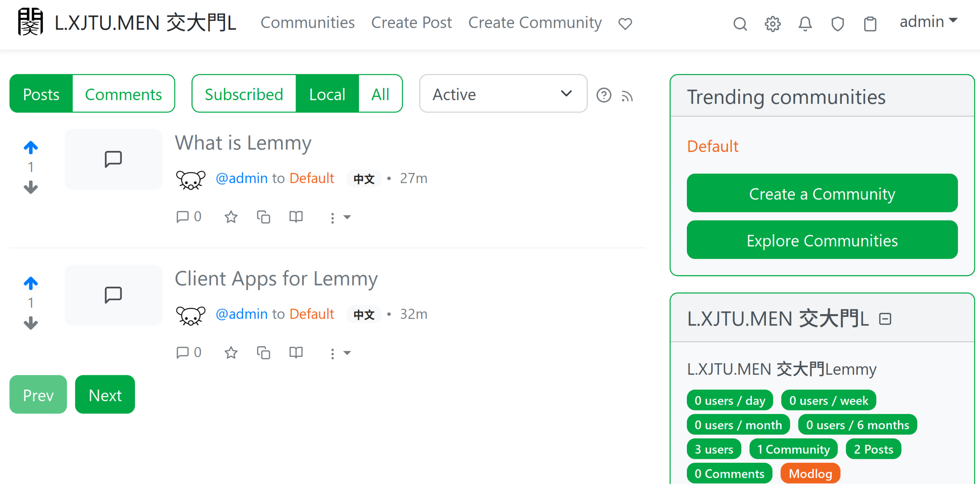Open Client Apps for Lemmy thumbnail

click(113, 295)
